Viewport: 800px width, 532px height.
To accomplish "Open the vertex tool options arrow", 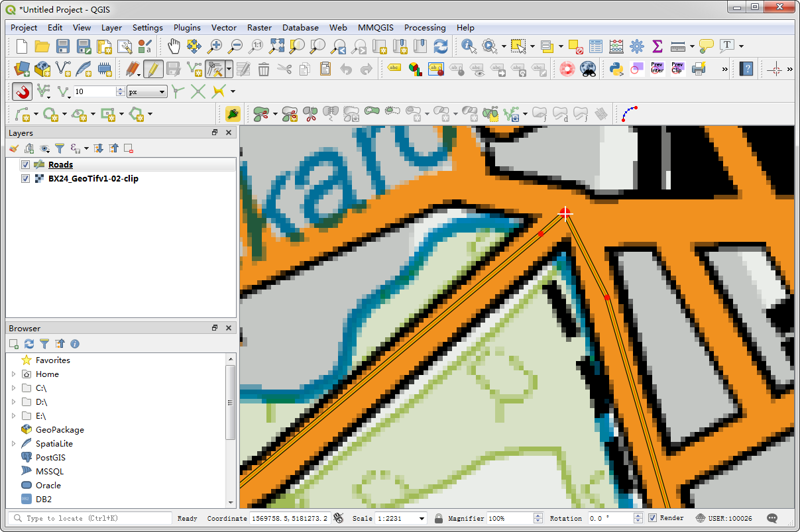I will click(229, 68).
